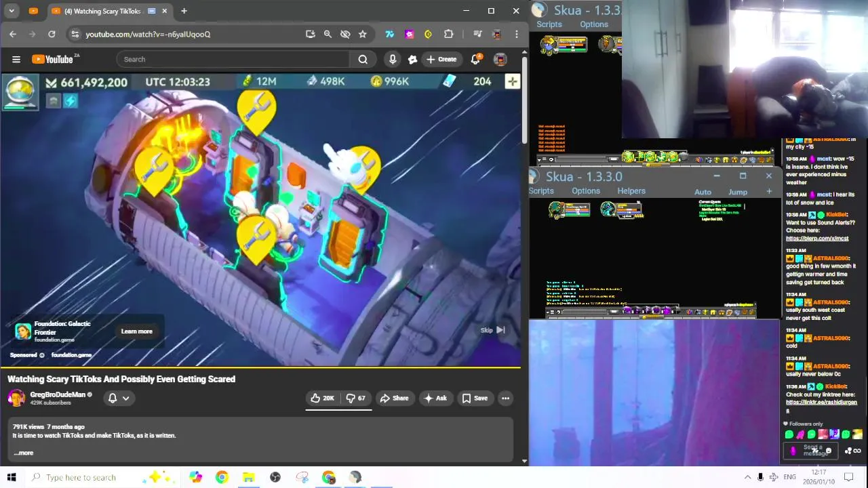Expand description with ...more
Viewport: 868px width, 488px height.
(x=23, y=453)
